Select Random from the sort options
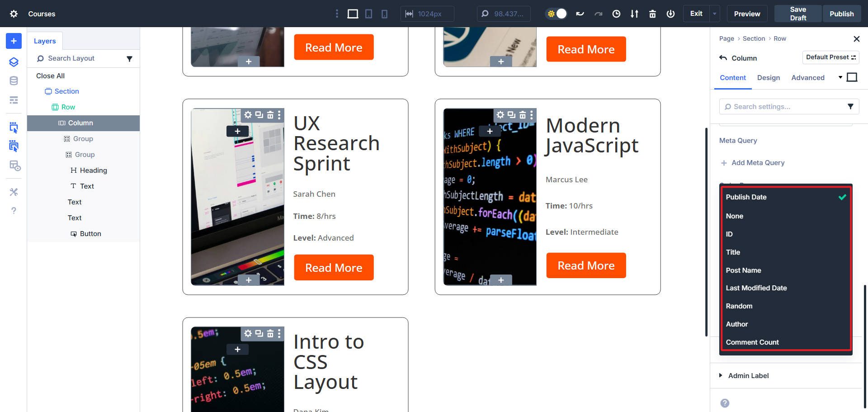Screen dimensions: 868x412 739,306
